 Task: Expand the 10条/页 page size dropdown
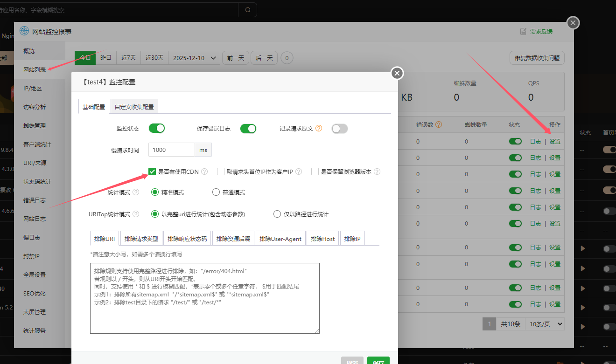tap(545, 324)
